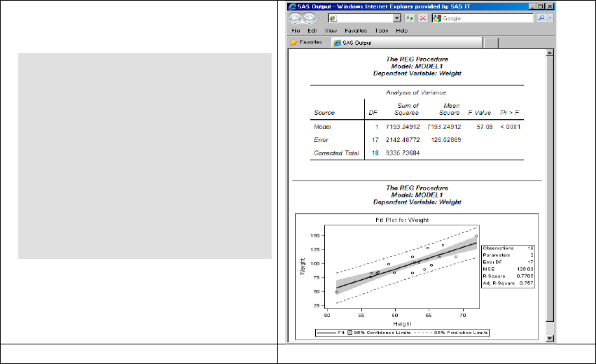Open the recent pages dropdown arrow
The image size is (596, 364).
[x=321, y=18]
